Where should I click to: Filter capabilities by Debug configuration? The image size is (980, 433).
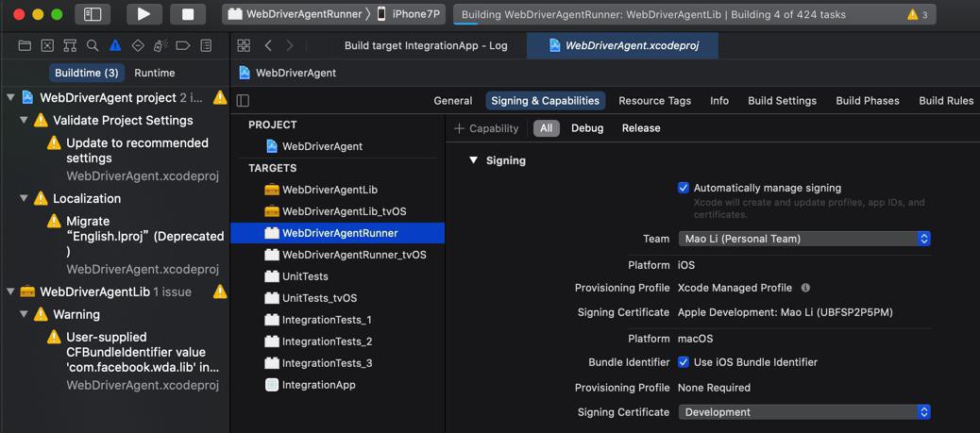pyautogui.click(x=587, y=128)
